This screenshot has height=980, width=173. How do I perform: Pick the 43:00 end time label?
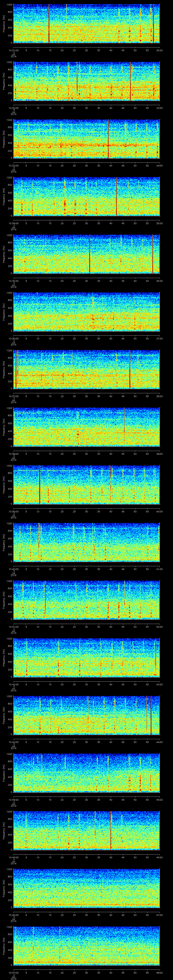160,684
